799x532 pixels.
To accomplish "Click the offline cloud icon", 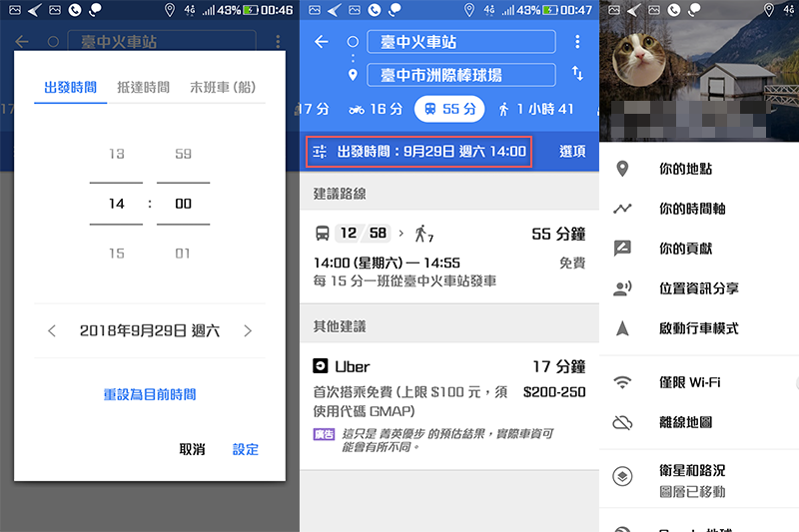I will (622, 422).
